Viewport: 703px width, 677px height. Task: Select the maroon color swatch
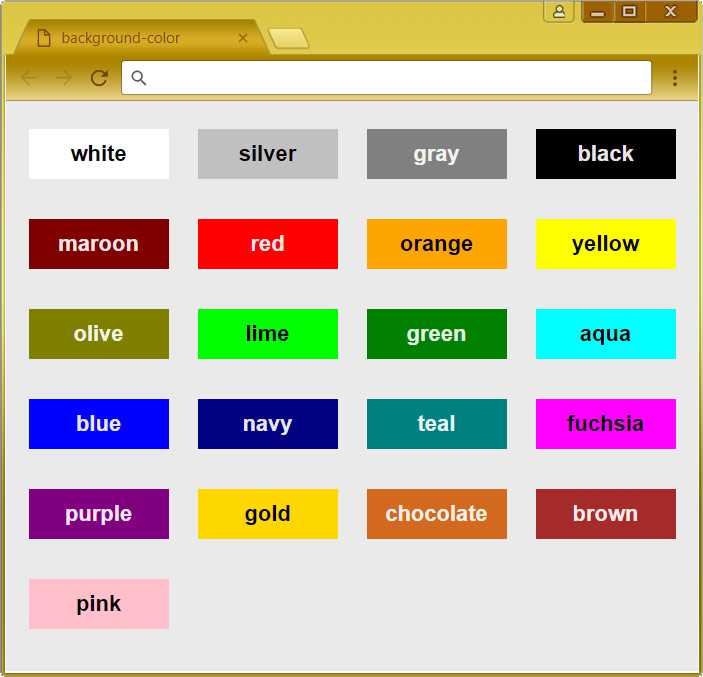coord(99,244)
